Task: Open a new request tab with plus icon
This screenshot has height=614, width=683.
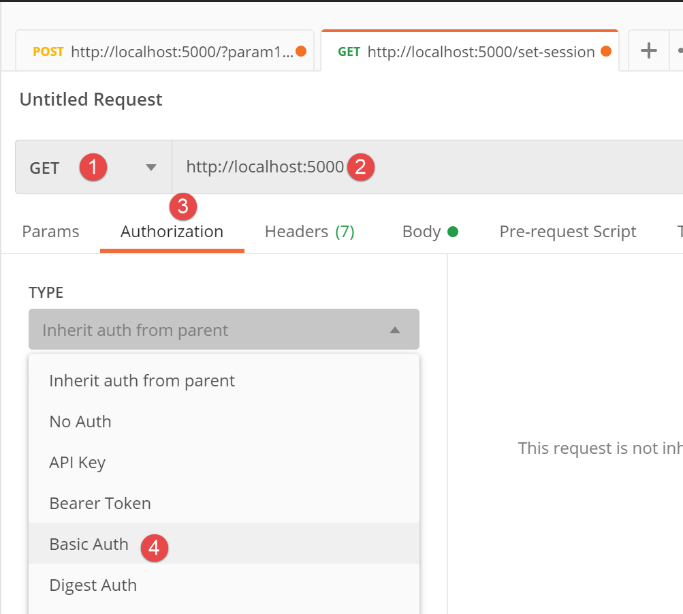Action: pos(649,51)
